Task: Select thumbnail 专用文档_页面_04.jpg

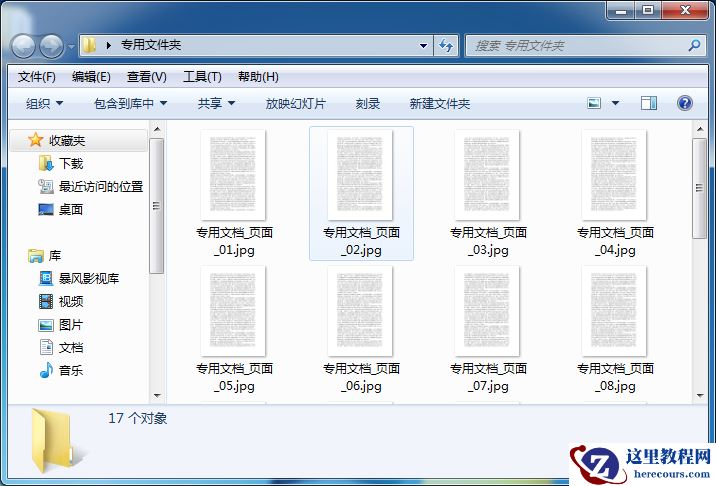Action: click(615, 194)
